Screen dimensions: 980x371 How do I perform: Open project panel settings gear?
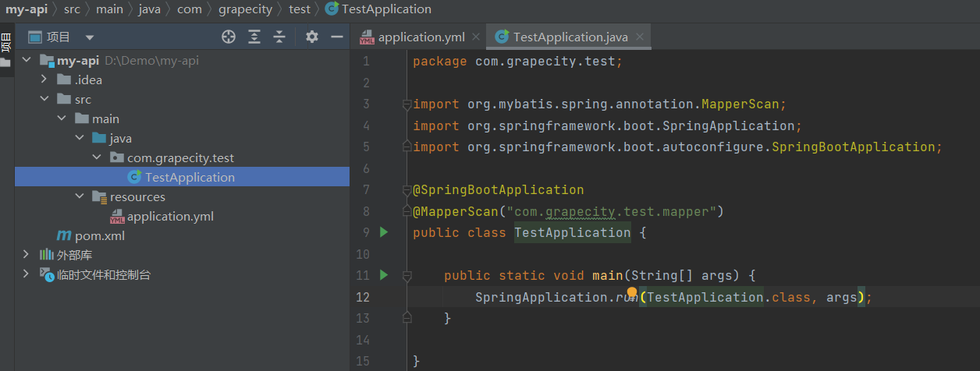tap(312, 37)
